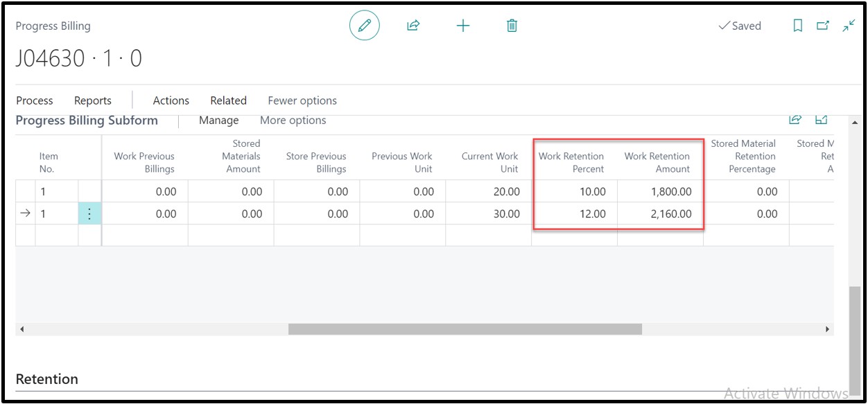The width and height of the screenshot is (868, 404).
Task: Click the subform share icon
Action: 795,120
